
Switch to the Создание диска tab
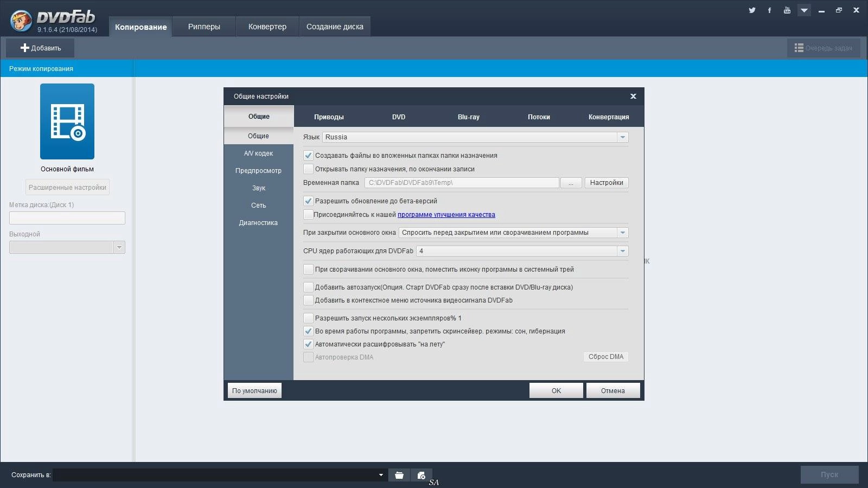click(x=335, y=27)
